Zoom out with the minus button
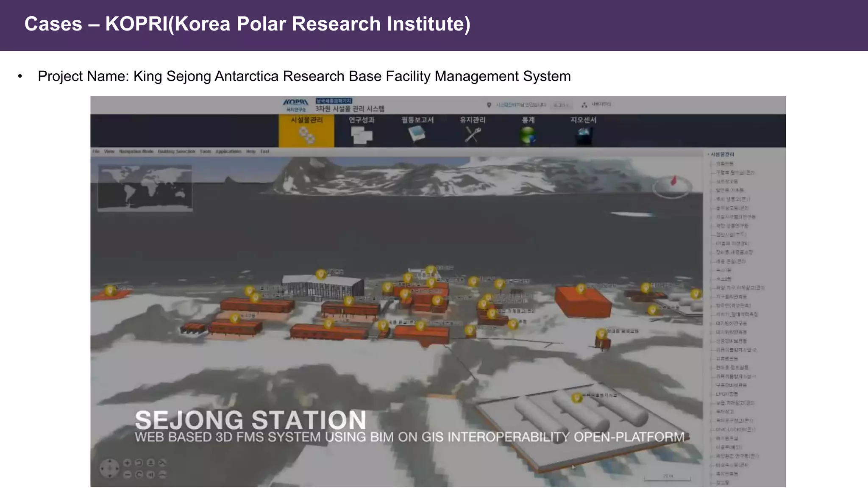Screen dimensions: 868x488 [127, 474]
